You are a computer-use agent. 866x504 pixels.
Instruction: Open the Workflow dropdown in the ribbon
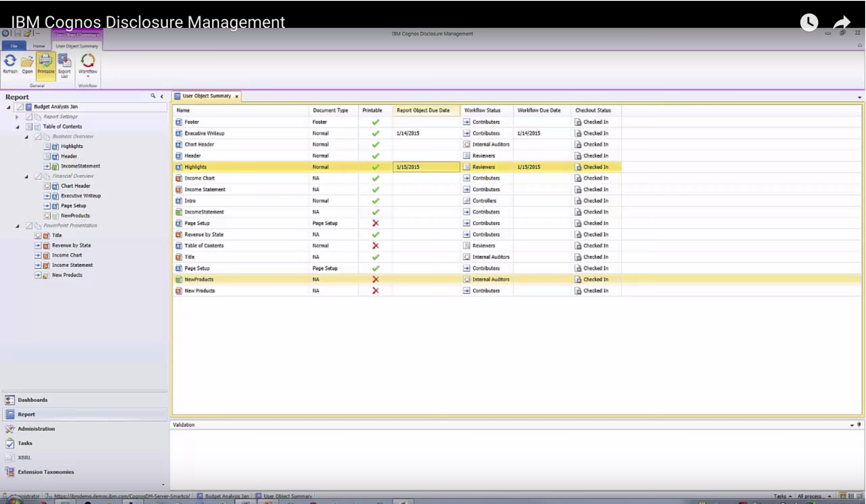pyautogui.click(x=88, y=65)
